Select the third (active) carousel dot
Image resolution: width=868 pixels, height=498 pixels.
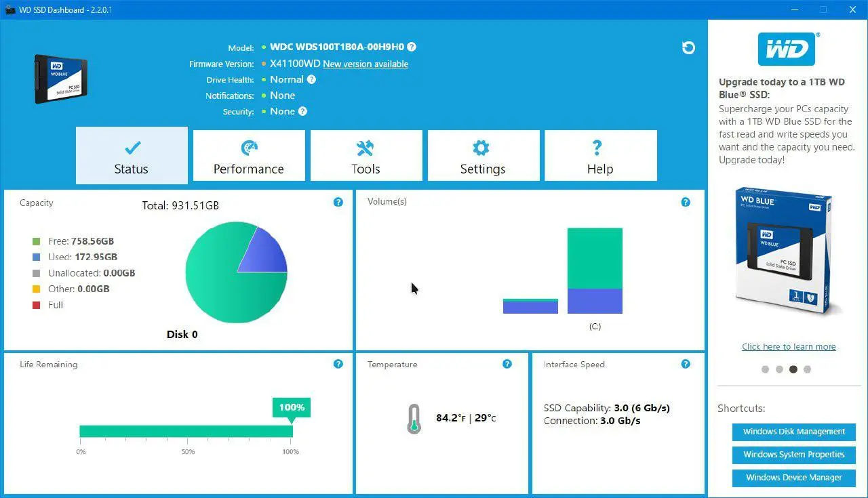point(793,369)
